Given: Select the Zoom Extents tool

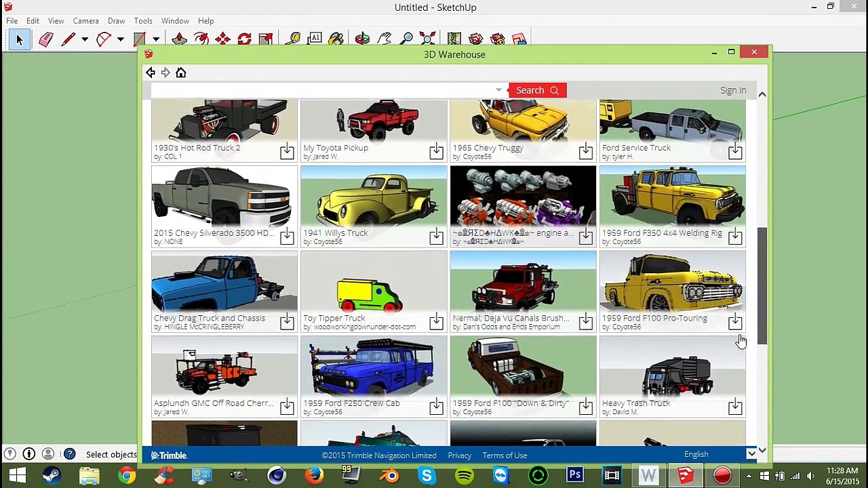Looking at the screenshot, I should point(428,39).
